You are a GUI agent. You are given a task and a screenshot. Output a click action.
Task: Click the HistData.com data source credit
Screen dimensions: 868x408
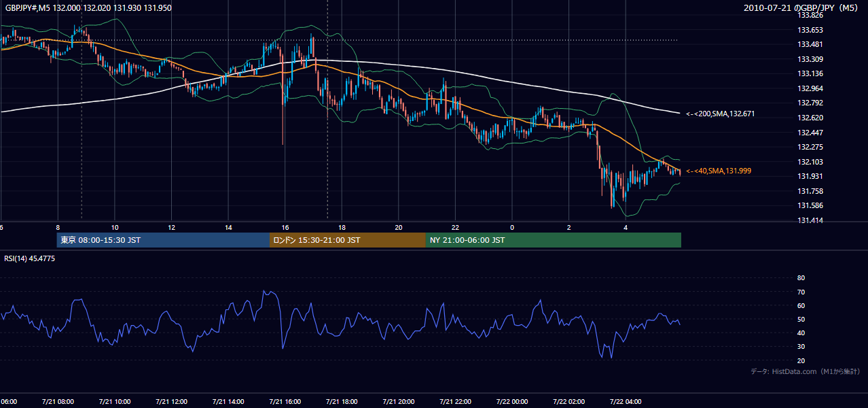tap(806, 371)
